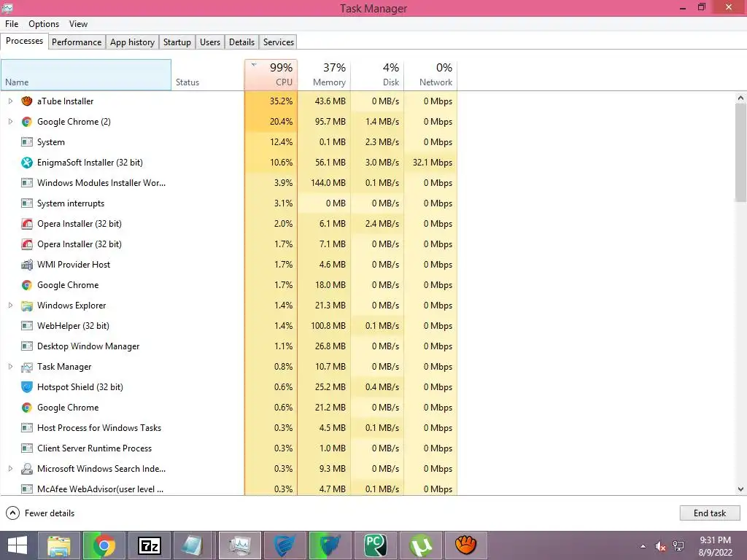The height and width of the screenshot is (560, 747).
Task: Open Windows Start button on taskbar
Action: point(18,545)
